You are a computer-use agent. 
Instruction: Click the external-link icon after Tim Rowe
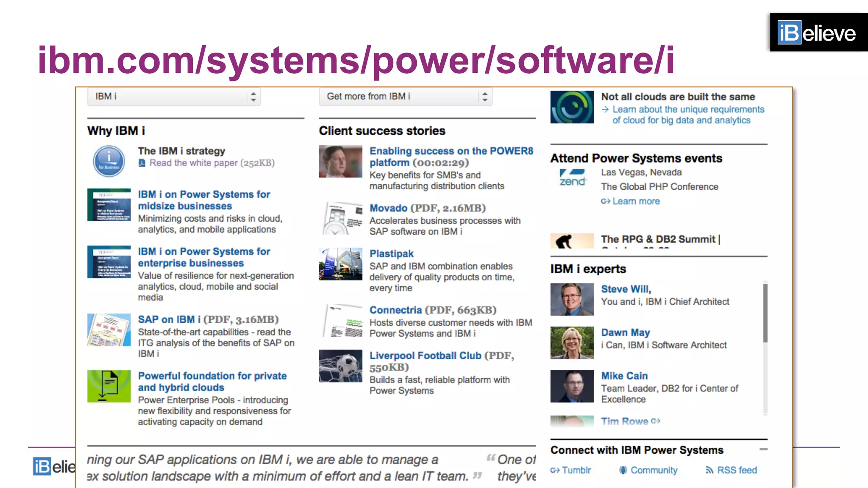point(656,421)
